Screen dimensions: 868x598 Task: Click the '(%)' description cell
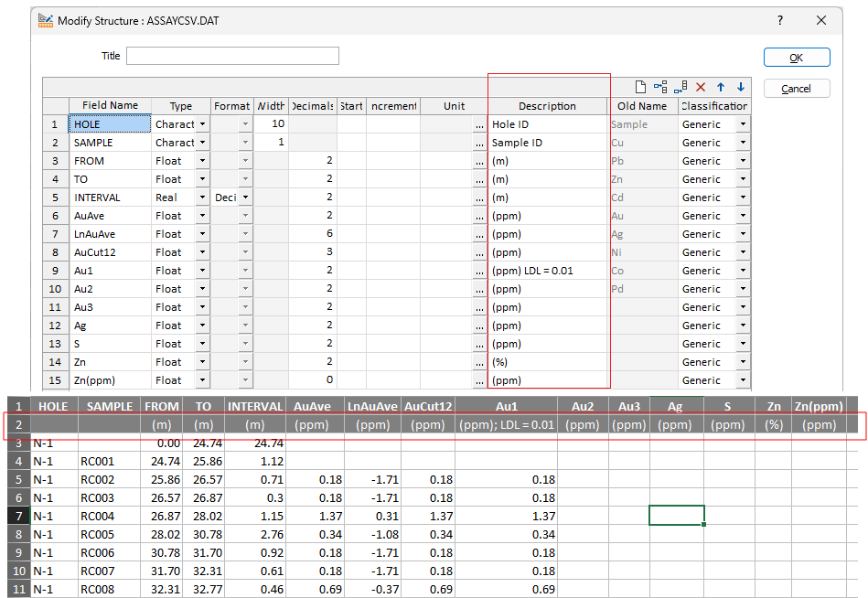pos(548,362)
